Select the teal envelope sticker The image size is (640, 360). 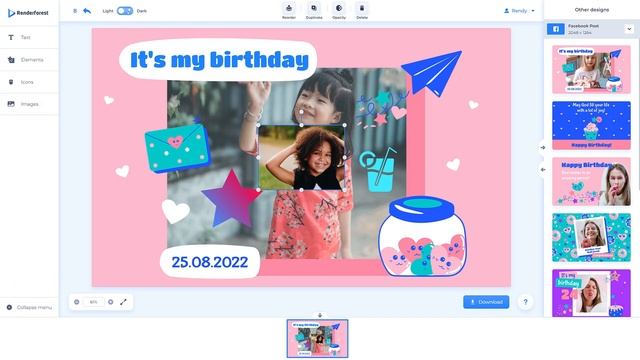[178, 148]
